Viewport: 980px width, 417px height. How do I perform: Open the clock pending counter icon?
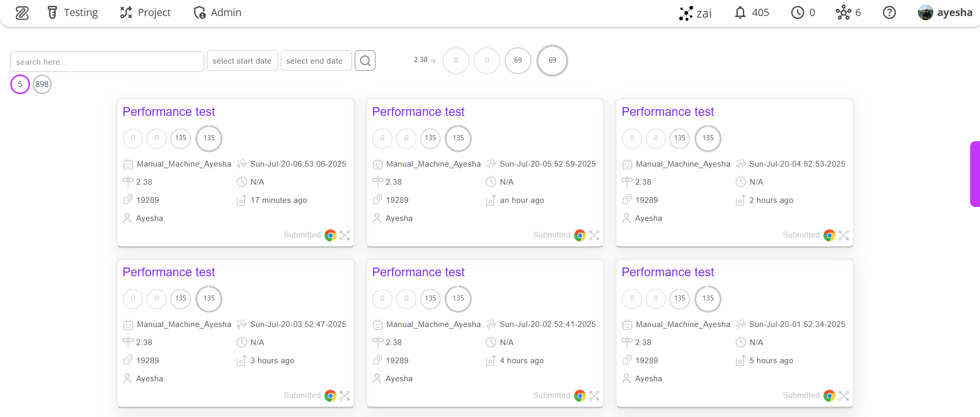(797, 12)
